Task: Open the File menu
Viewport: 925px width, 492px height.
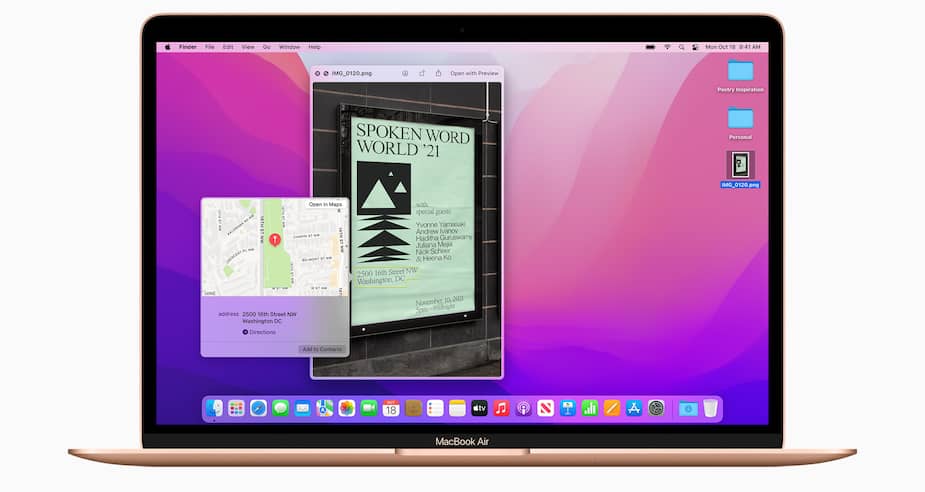Action: point(210,47)
